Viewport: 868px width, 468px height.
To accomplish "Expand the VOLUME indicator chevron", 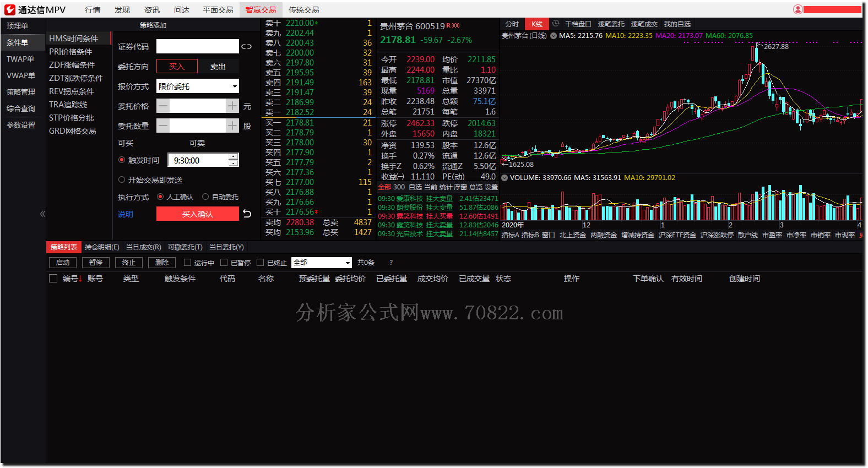I will 504,178.
